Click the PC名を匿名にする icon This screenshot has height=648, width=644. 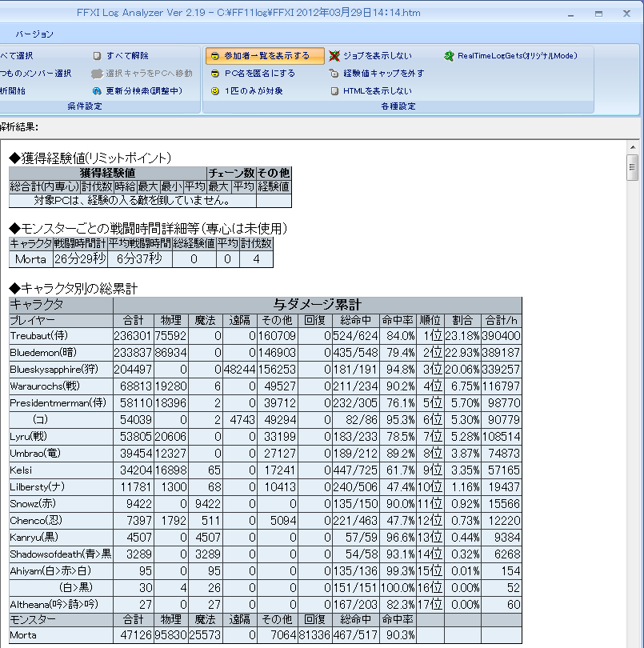point(215,74)
